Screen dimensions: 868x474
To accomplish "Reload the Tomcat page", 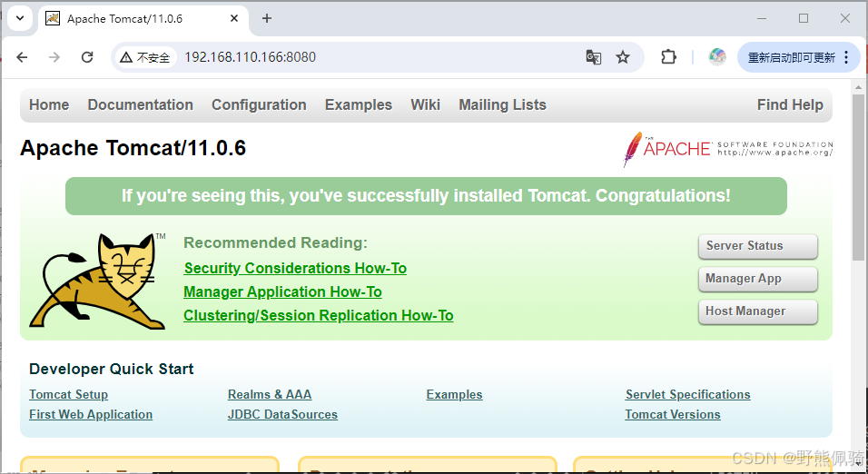I will click(x=87, y=57).
